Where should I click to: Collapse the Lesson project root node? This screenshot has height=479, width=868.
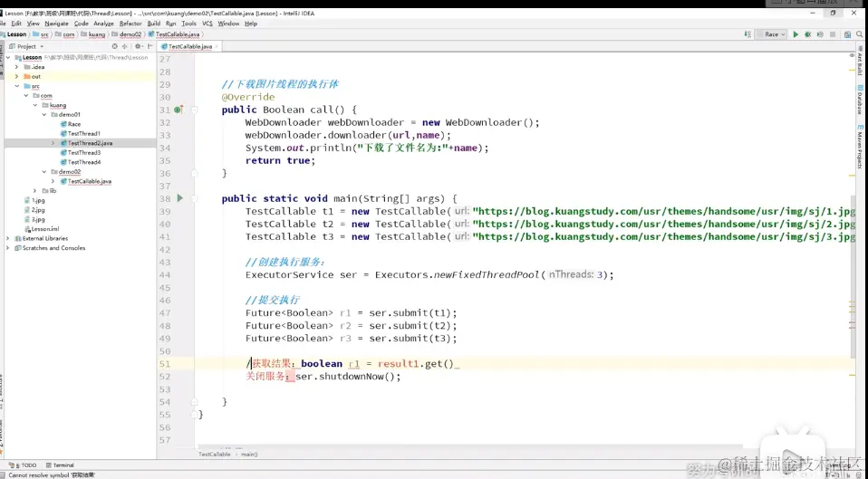pyautogui.click(x=8, y=58)
